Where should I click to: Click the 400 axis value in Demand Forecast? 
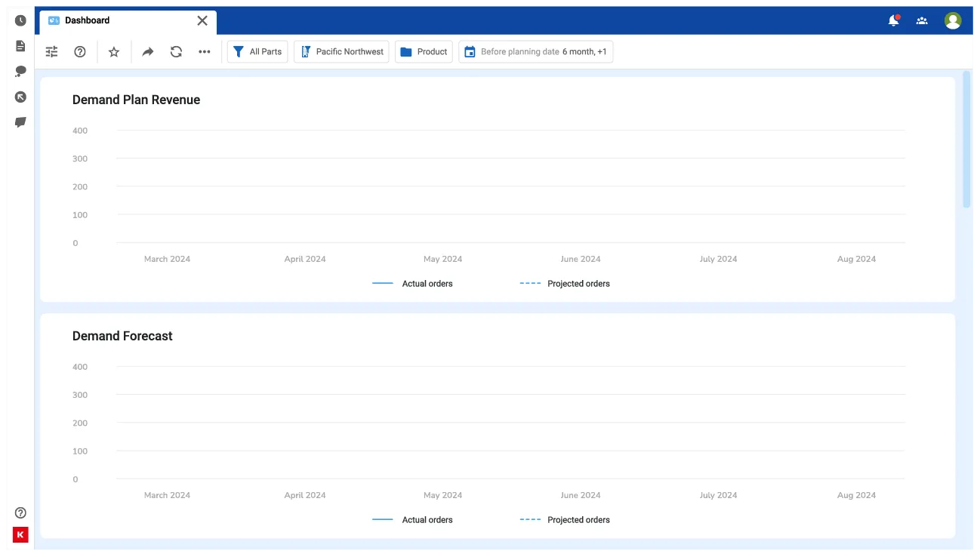click(80, 367)
